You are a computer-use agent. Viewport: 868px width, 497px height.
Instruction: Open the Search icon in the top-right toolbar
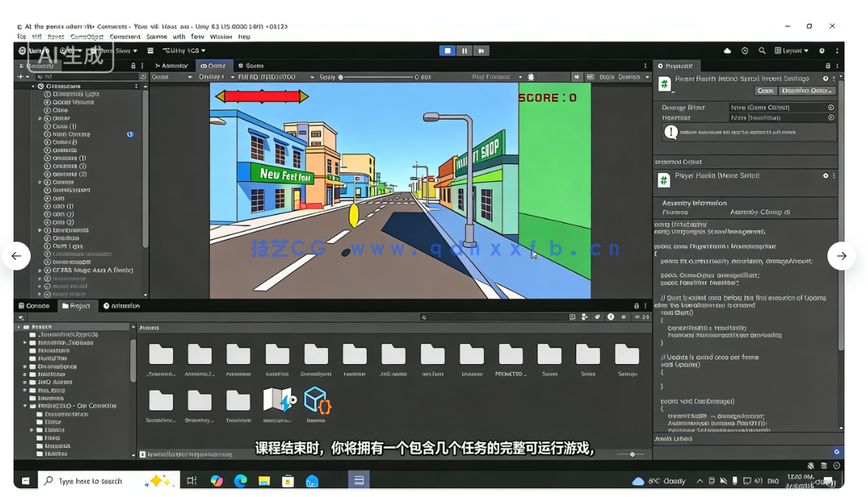pos(762,50)
